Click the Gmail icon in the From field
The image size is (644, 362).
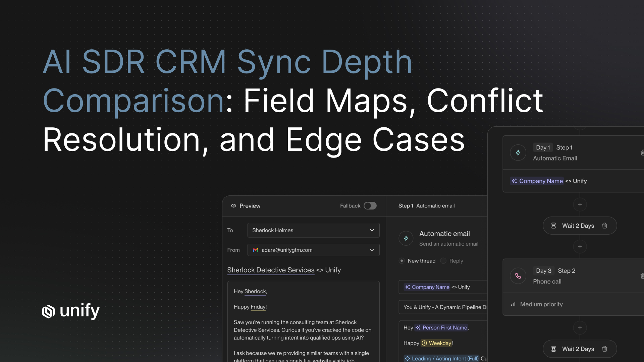pos(256,250)
